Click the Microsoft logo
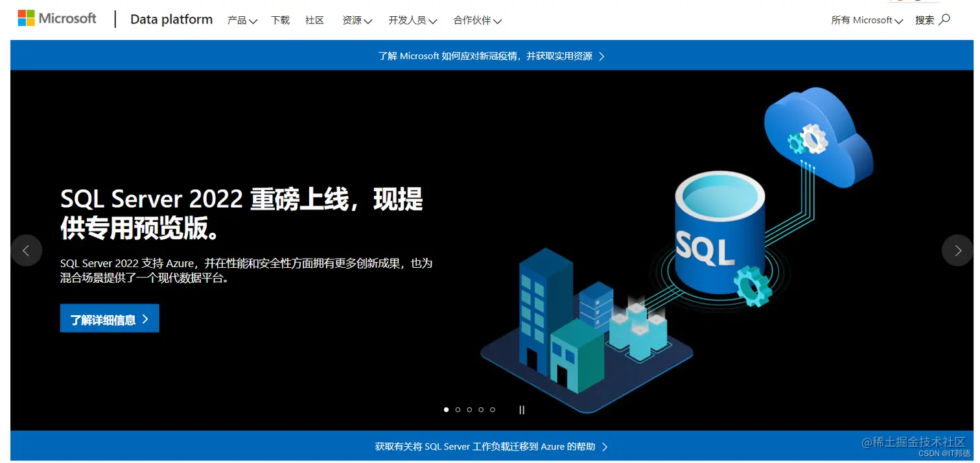980x463 pixels. (56, 18)
